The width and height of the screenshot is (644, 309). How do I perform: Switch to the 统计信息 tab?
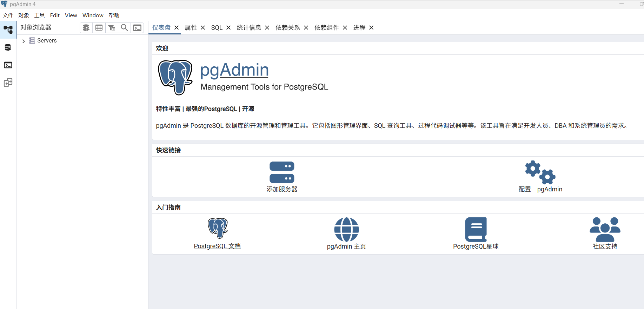[x=249, y=28]
